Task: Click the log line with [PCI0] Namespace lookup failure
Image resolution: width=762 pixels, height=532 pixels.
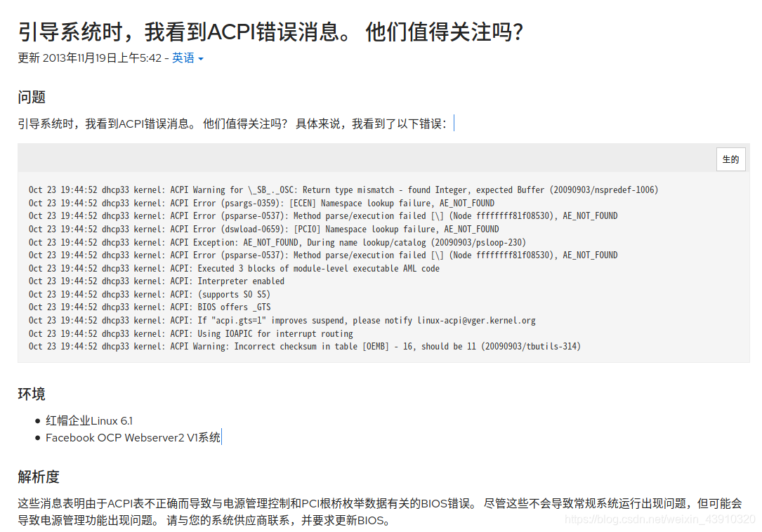Action: pyautogui.click(x=264, y=229)
